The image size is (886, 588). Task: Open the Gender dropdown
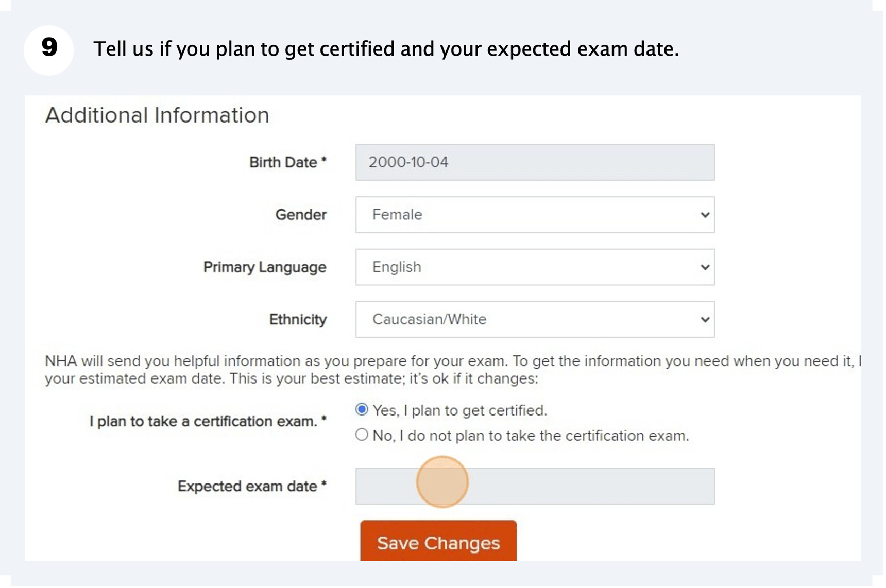pyautogui.click(x=535, y=215)
